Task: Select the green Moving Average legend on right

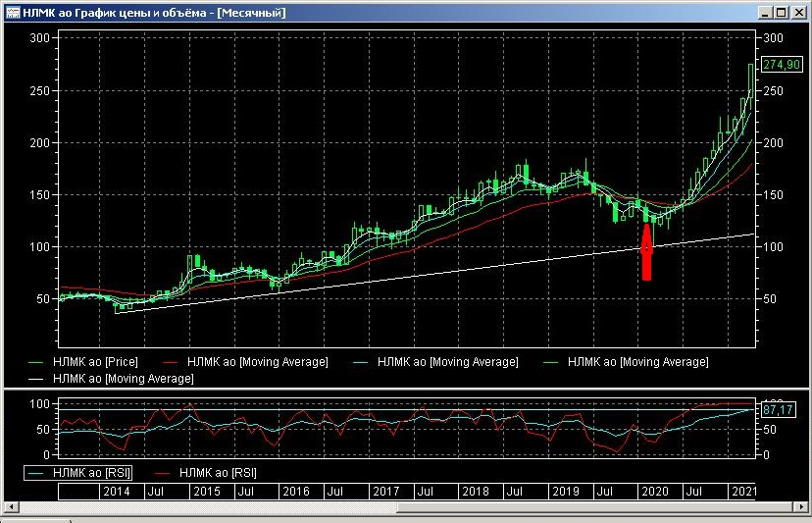Action: click(625, 362)
